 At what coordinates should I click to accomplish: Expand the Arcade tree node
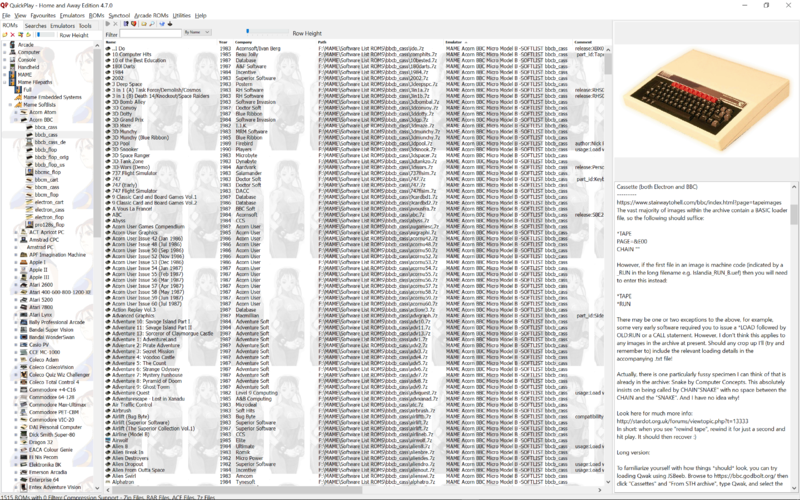[x=5, y=45]
